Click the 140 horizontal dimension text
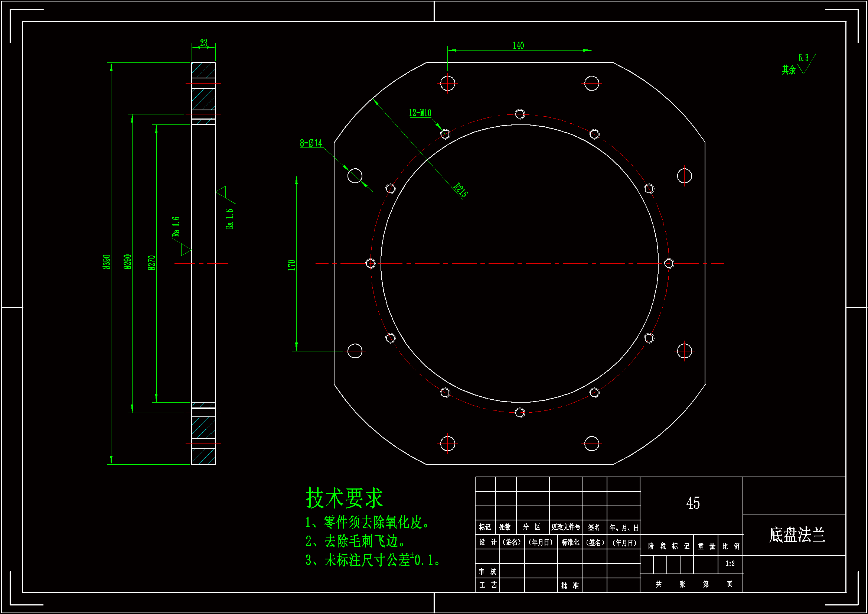Viewport: 868px width, 614px height. pyautogui.click(x=518, y=46)
